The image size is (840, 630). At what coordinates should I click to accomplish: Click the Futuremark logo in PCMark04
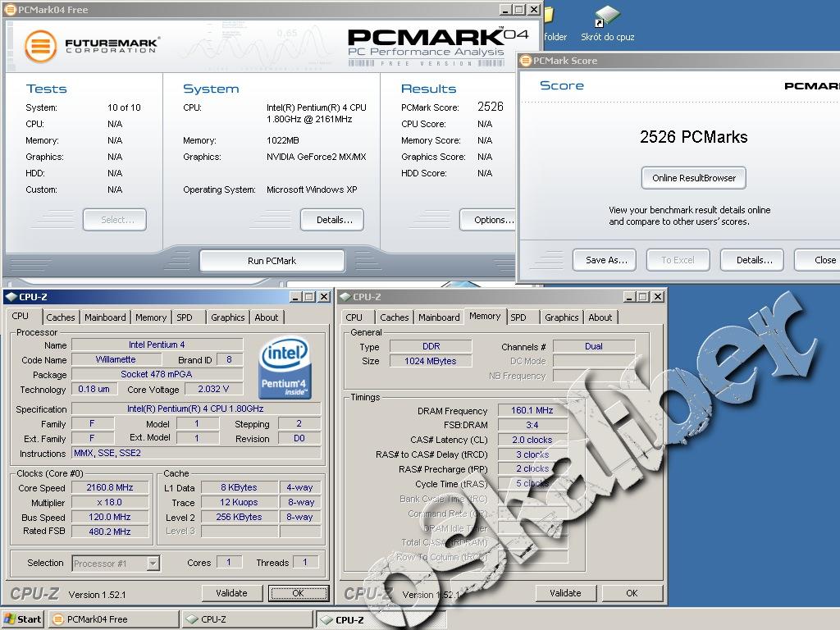point(92,46)
